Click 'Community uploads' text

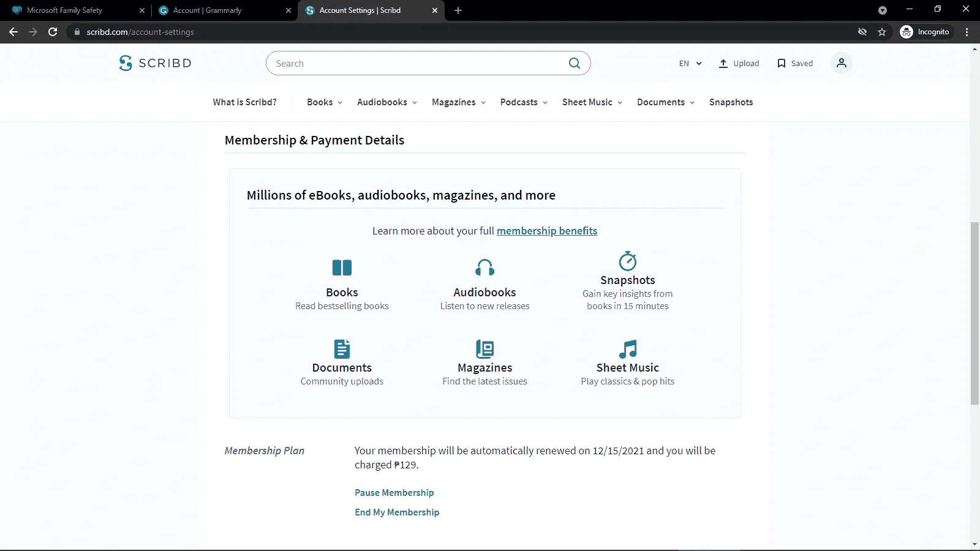pos(342,381)
